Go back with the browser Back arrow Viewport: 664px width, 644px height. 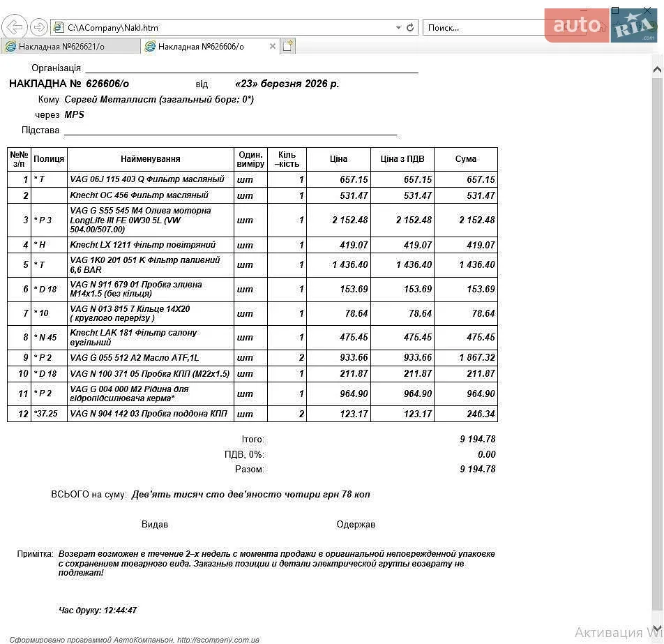pyautogui.click(x=15, y=27)
